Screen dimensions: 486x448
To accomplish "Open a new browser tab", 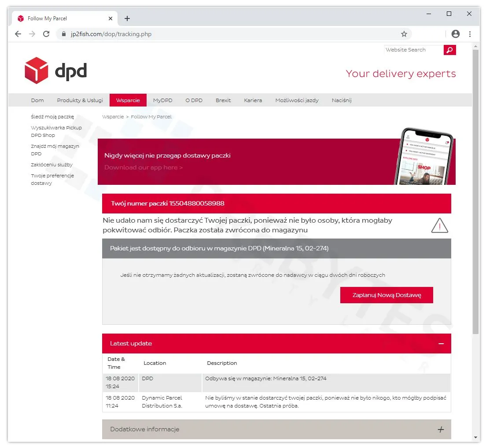I will 127,18.
